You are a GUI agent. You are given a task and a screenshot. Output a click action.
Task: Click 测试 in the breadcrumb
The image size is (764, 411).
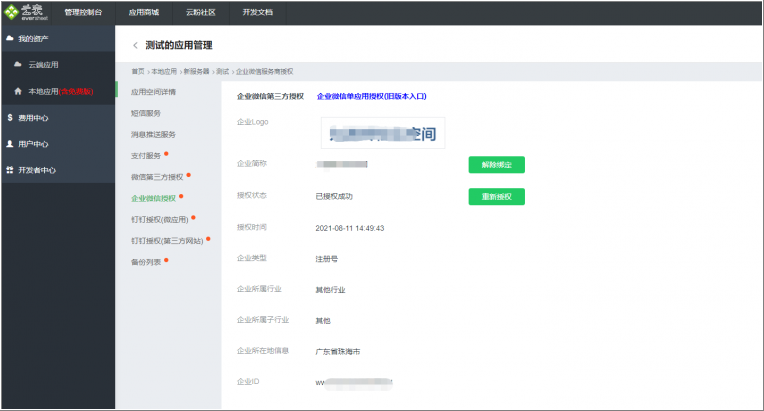(x=223, y=72)
